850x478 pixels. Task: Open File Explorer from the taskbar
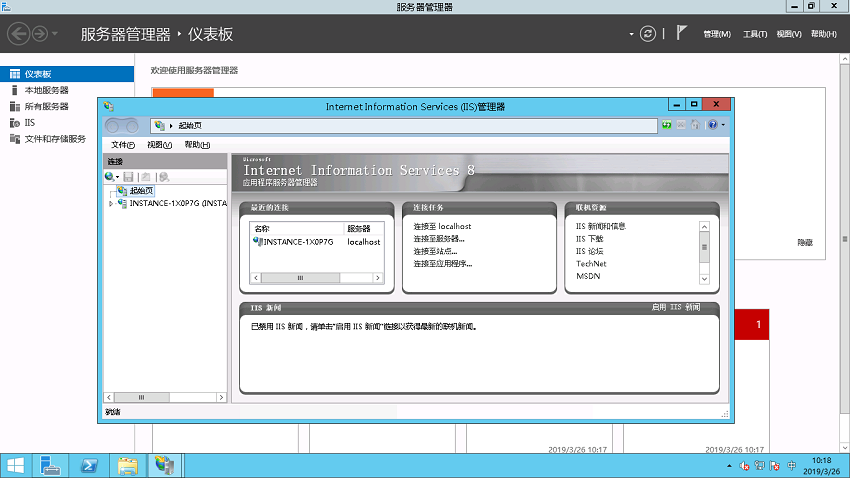point(127,466)
